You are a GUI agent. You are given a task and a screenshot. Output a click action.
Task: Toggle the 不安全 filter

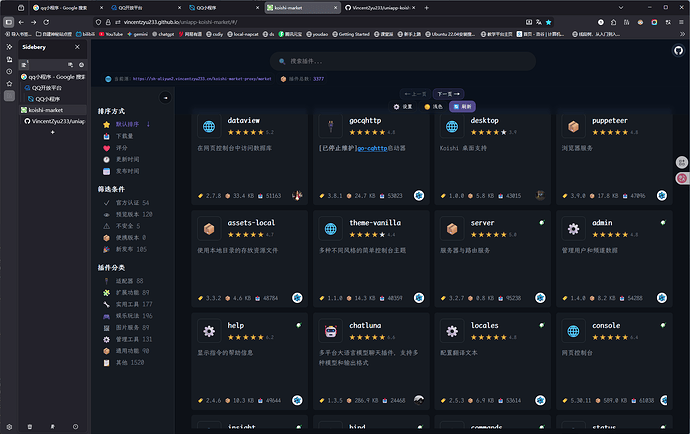(x=126, y=226)
